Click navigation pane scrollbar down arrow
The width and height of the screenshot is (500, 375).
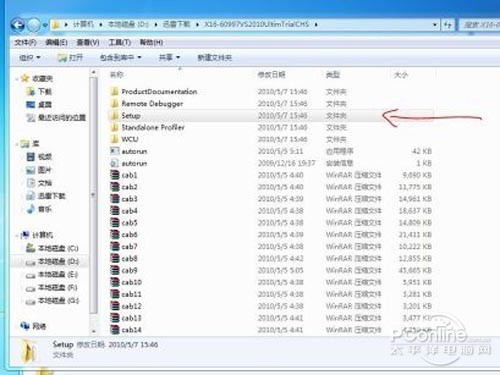pyautogui.click(x=94, y=331)
